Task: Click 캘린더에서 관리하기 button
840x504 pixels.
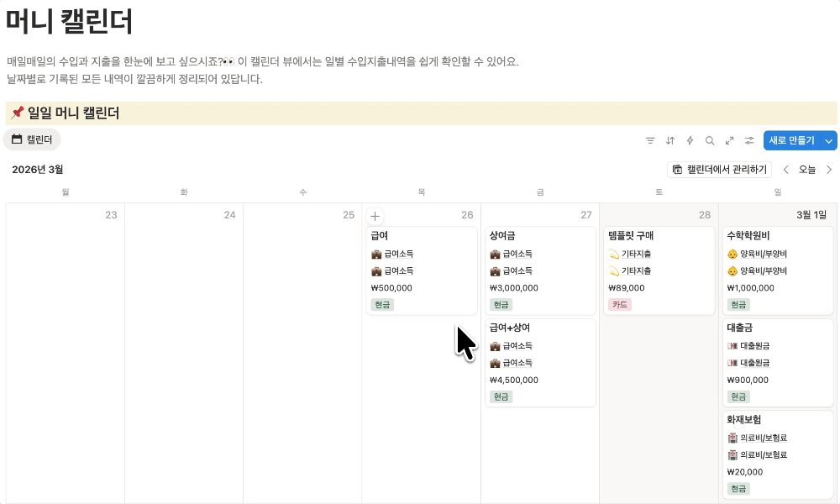Action: tap(720, 170)
